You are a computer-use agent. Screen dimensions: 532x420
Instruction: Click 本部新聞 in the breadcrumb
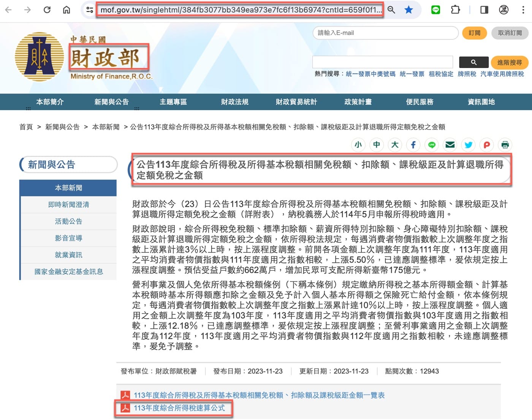pyautogui.click(x=106, y=127)
